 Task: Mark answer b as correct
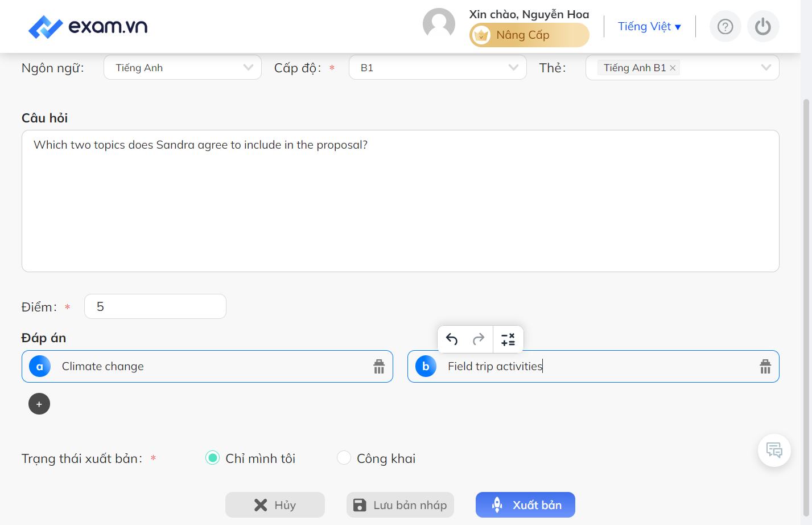click(426, 366)
